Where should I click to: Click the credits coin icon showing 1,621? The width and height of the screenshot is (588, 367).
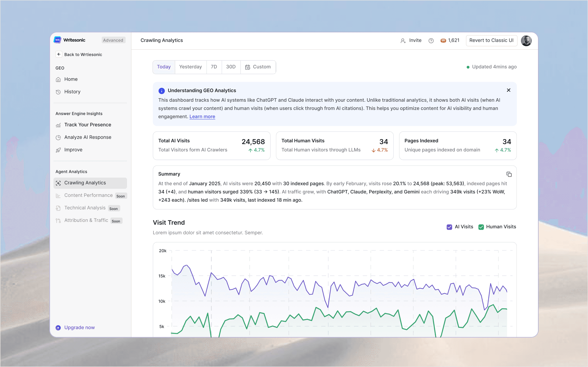pyautogui.click(x=443, y=41)
